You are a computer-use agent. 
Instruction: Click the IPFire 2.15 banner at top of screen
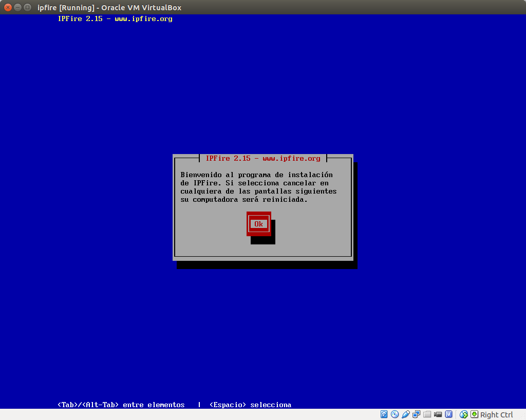pos(115,18)
